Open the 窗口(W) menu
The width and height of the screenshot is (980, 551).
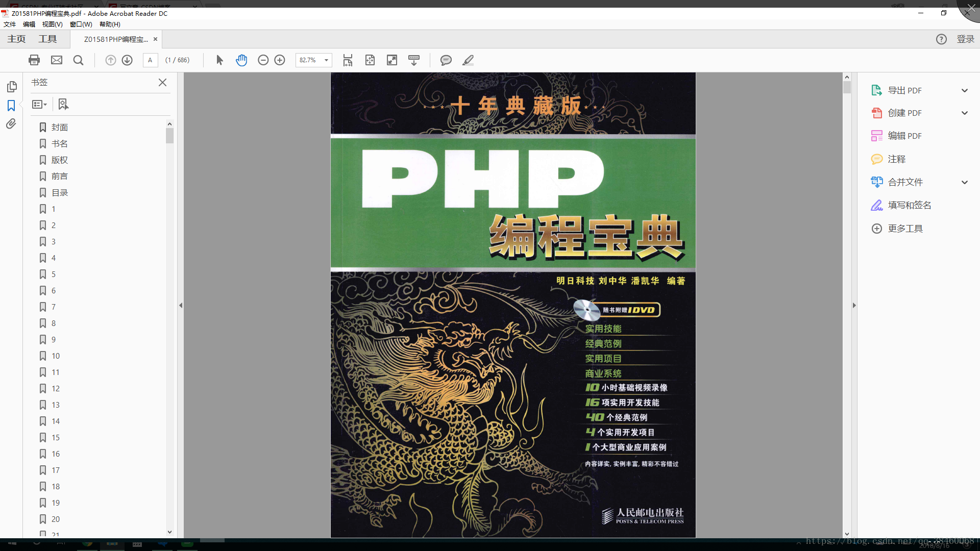point(81,24)
